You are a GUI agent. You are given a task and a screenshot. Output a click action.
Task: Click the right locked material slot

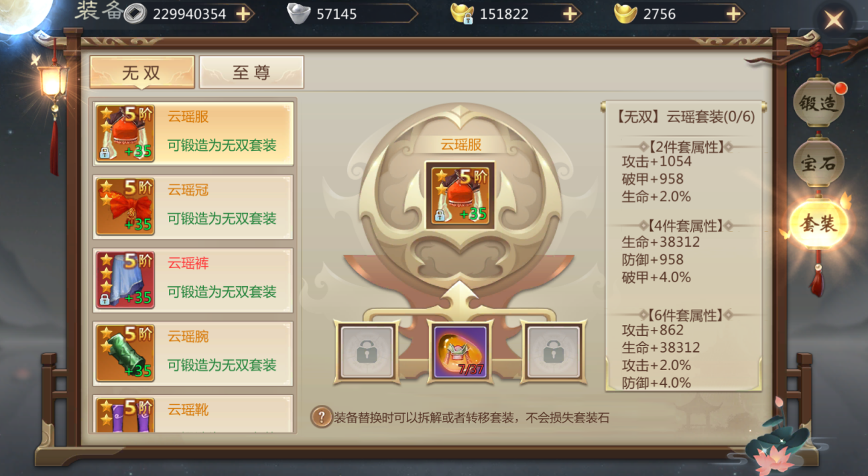(554, 351)
